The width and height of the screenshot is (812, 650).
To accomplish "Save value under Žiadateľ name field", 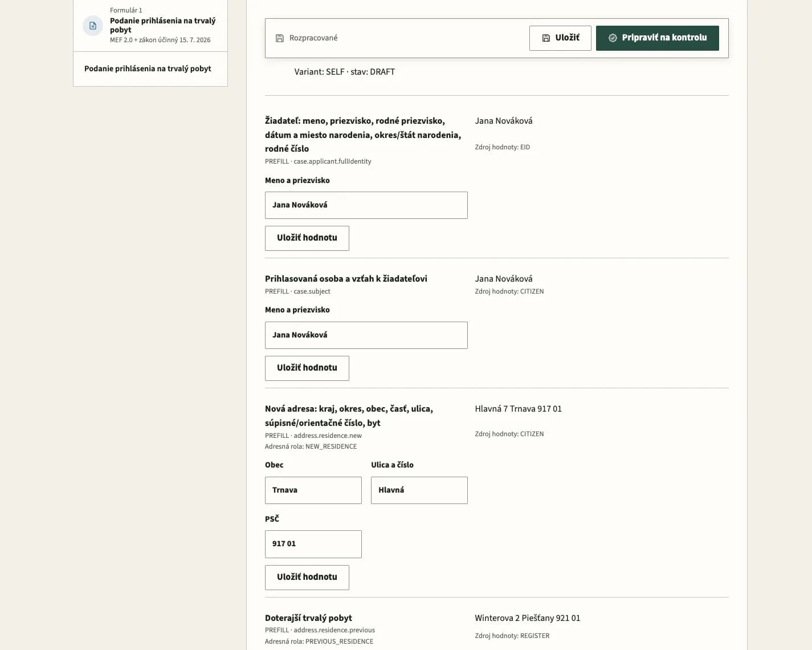I will tap(307, 238).
